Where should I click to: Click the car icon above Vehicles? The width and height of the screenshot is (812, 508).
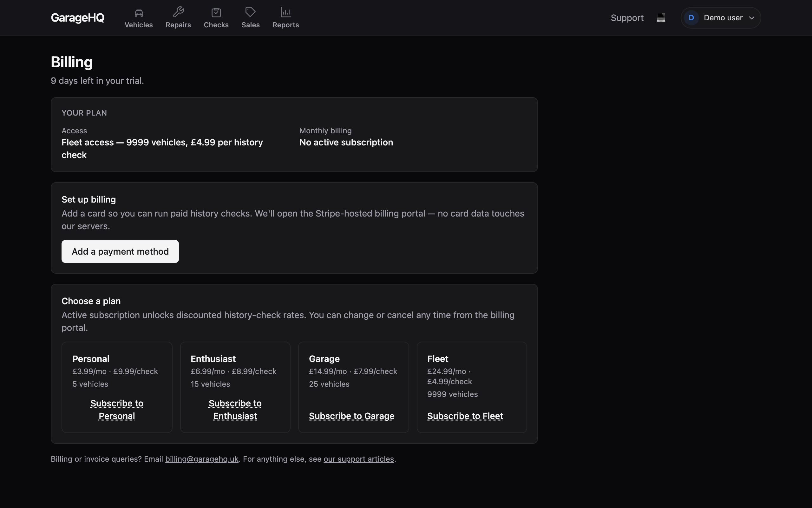(139, 13)
